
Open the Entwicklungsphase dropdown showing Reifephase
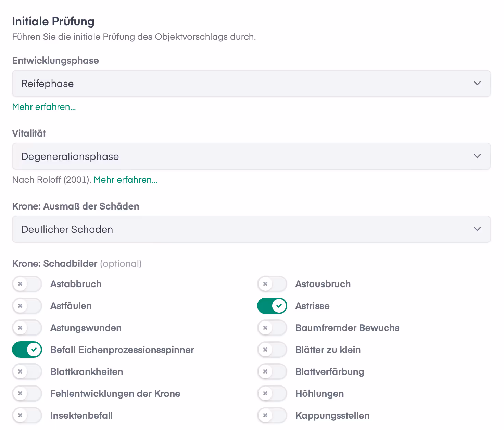pyautogui.click(x=251, y=84)
